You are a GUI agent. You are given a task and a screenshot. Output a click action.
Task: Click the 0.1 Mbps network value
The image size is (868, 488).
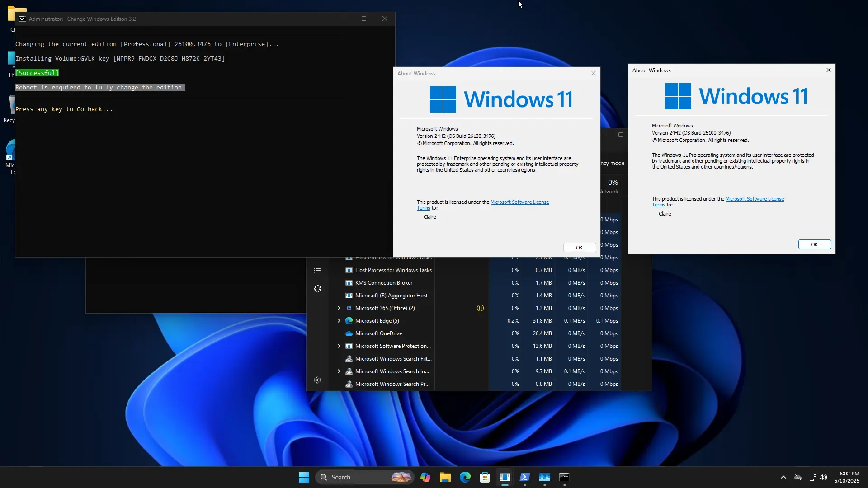tap(607, 321)
